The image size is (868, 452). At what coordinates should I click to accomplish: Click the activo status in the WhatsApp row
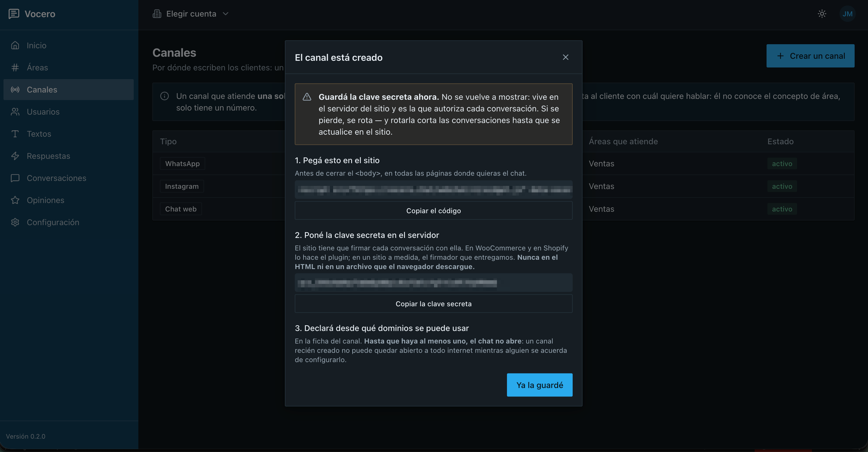point(782,163)
